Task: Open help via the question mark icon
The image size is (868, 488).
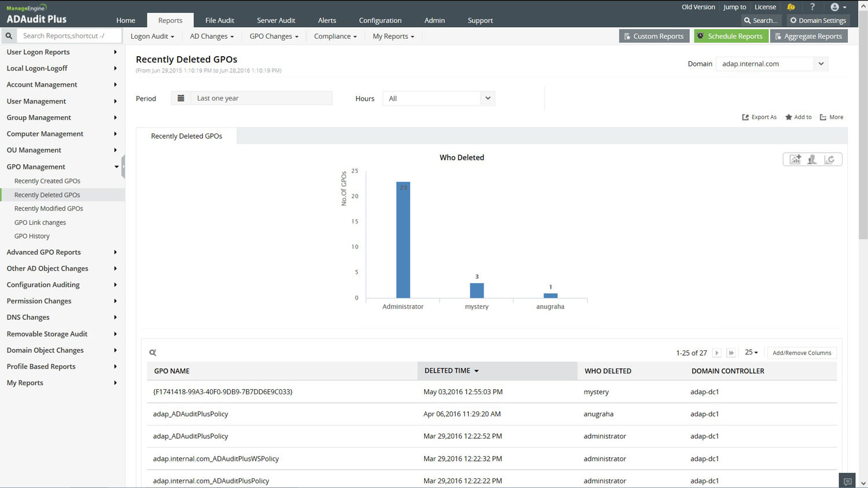Action: (812, 7)
